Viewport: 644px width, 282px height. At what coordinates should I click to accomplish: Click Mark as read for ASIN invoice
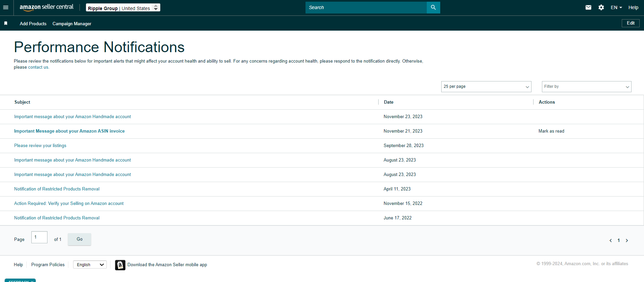(x=551, y=131)
